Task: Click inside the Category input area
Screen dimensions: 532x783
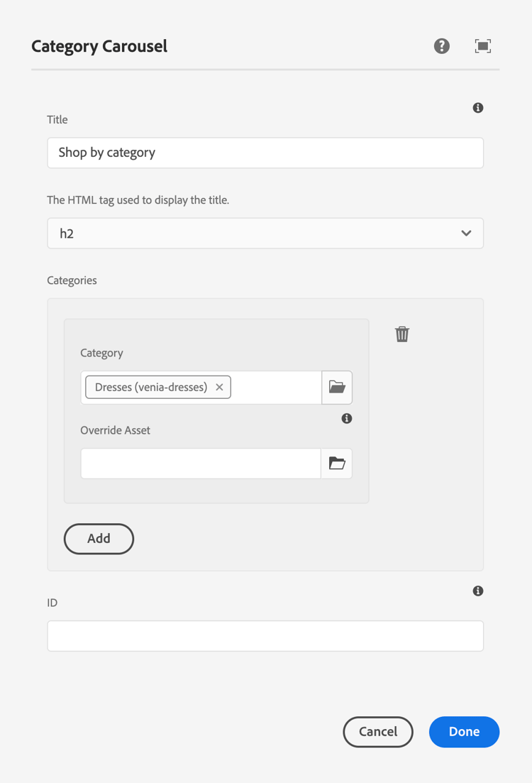Action: [x=277, y=387]
